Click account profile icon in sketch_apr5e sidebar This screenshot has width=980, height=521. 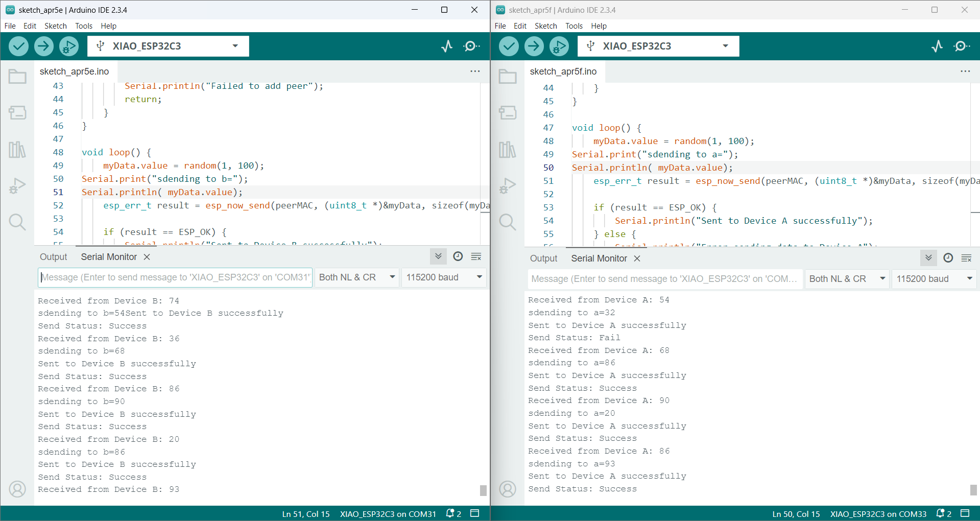(x=17, y=489)
